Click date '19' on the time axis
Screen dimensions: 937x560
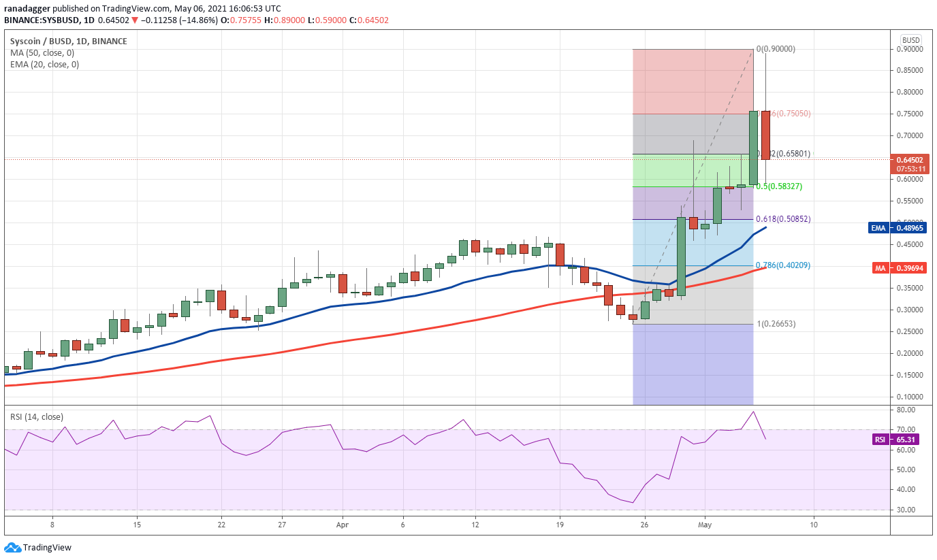tap(560, 525)
